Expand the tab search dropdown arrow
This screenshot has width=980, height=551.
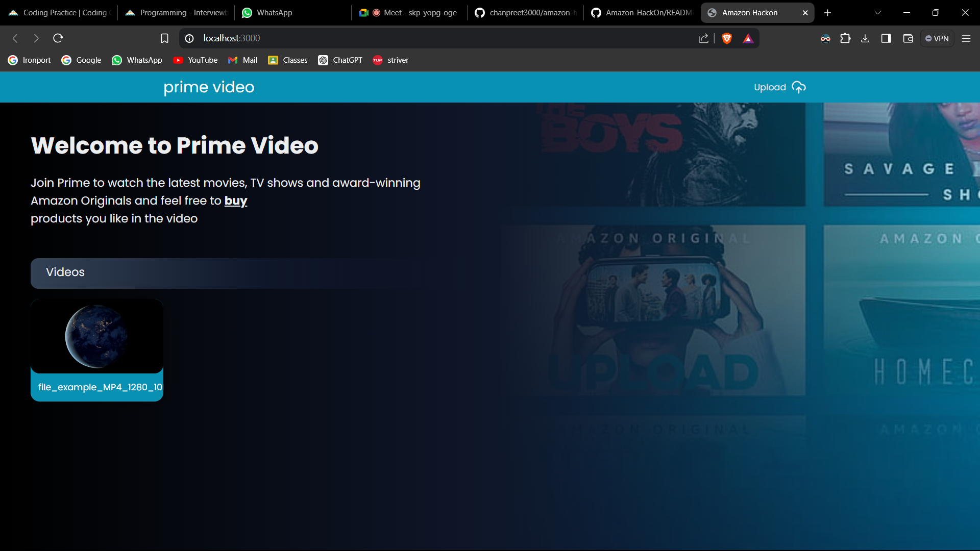coord(877,13)
